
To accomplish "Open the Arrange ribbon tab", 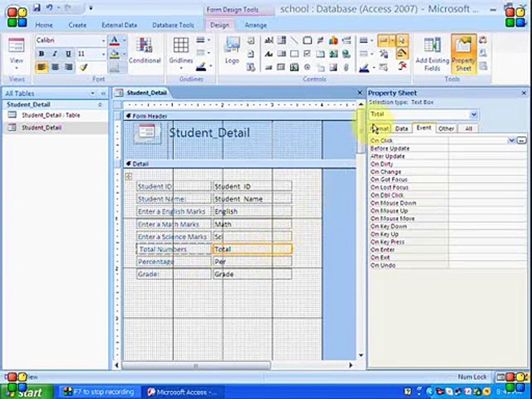I will [256, 25].
